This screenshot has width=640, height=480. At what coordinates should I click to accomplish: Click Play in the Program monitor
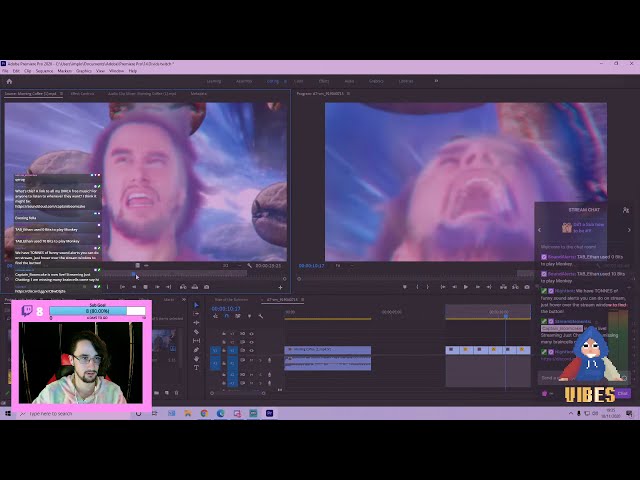466,287
